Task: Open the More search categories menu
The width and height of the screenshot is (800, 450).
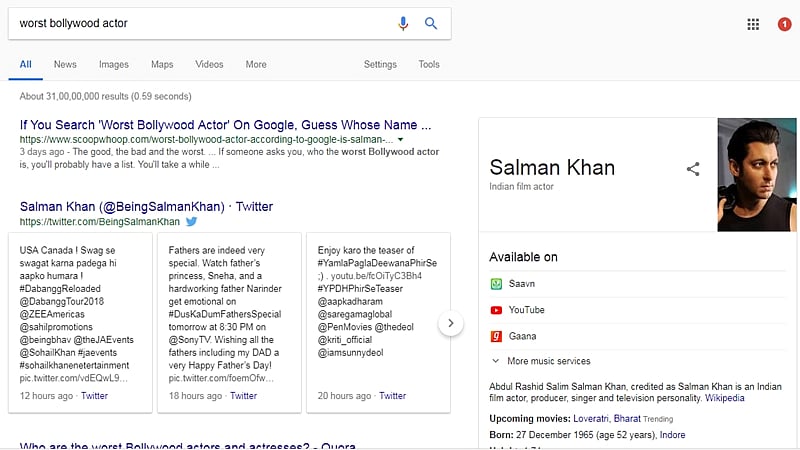Action: click(256, 64)
